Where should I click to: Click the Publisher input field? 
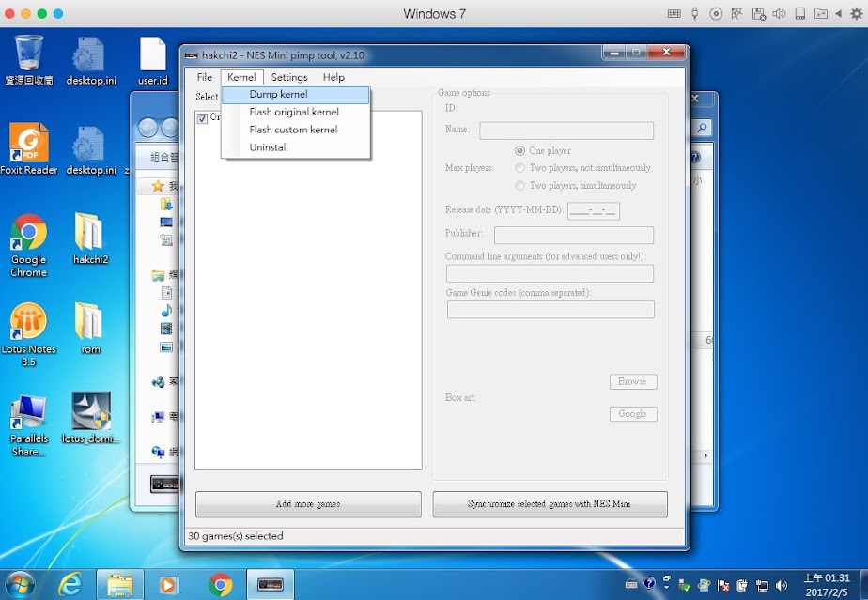(x=573, y=236)
